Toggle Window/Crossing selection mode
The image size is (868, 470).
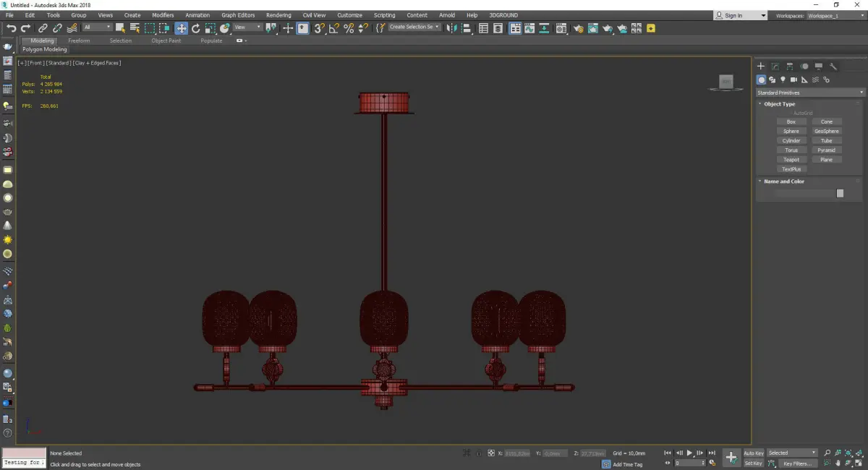pyautogui.click(x=165, y=28)
